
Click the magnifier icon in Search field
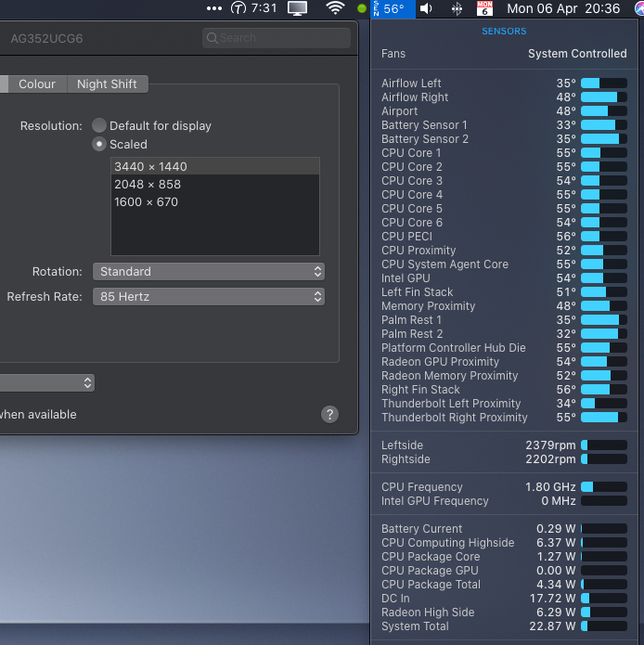(x=213, y=38)
